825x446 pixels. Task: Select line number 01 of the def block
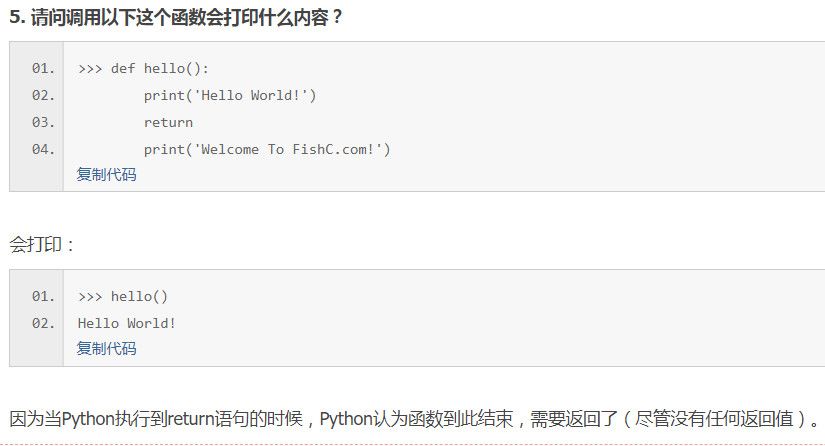point(43,69)
